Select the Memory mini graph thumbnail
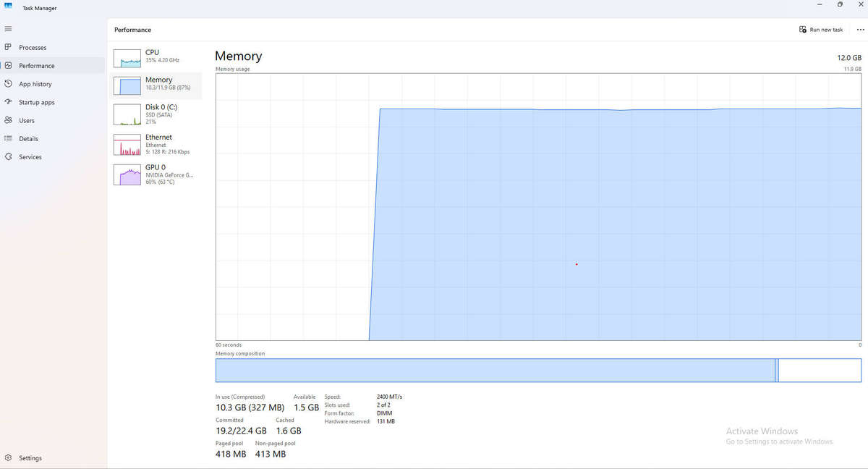Screen dimensions: 868x469 coord(127,86)
